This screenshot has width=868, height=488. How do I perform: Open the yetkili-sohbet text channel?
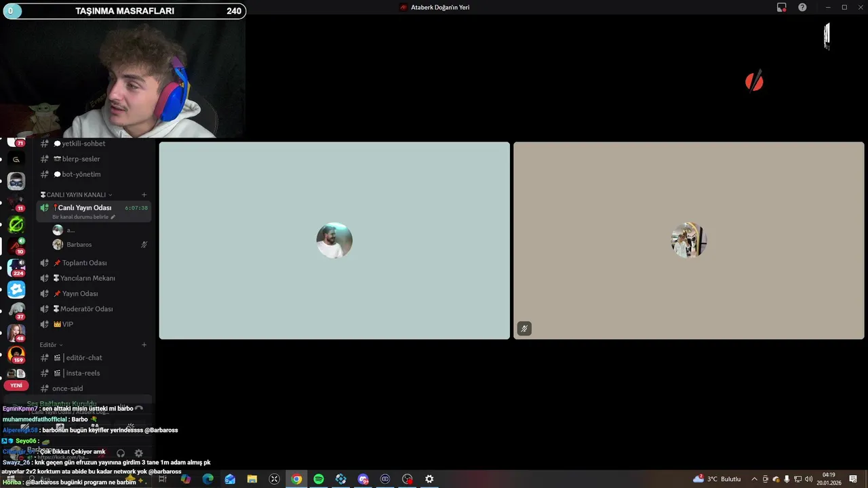tap(95, 144)
